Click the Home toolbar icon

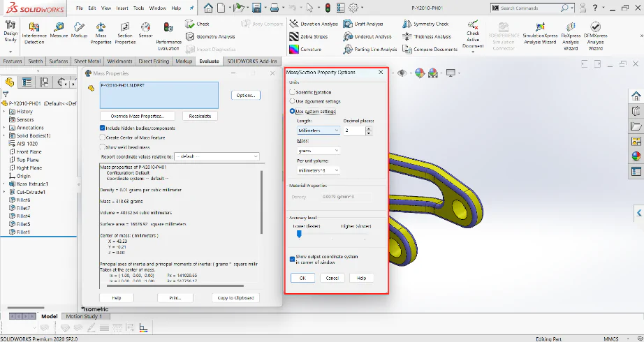coord(208,8)
